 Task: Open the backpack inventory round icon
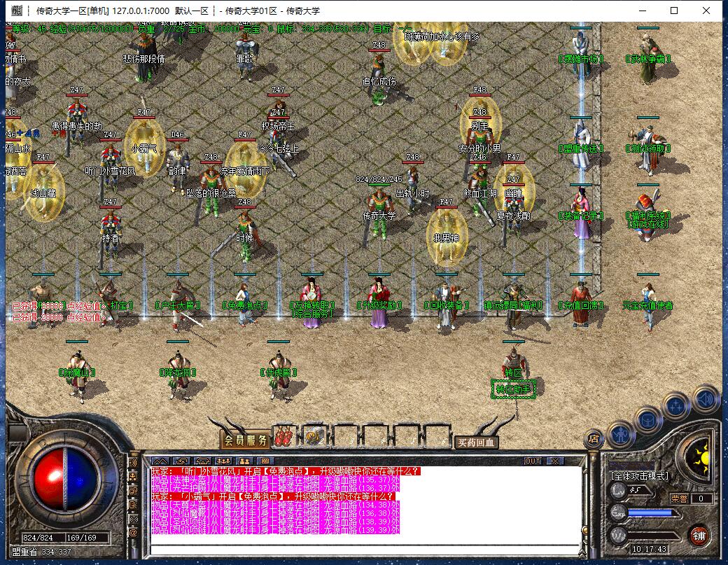tap(647, 420)
